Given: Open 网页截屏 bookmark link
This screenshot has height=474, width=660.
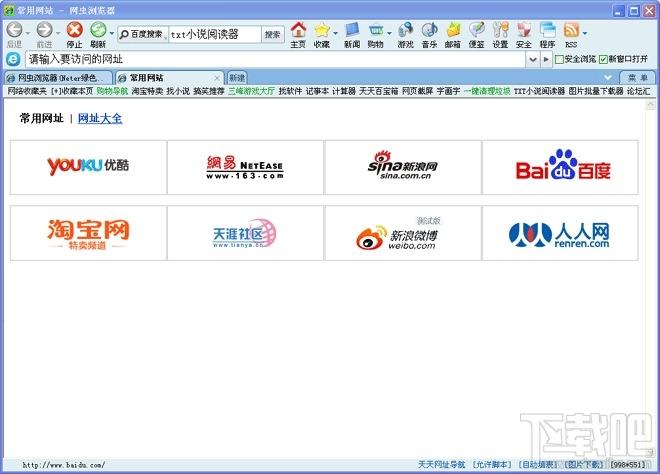Looking at the screenshot, I should 418,91.
